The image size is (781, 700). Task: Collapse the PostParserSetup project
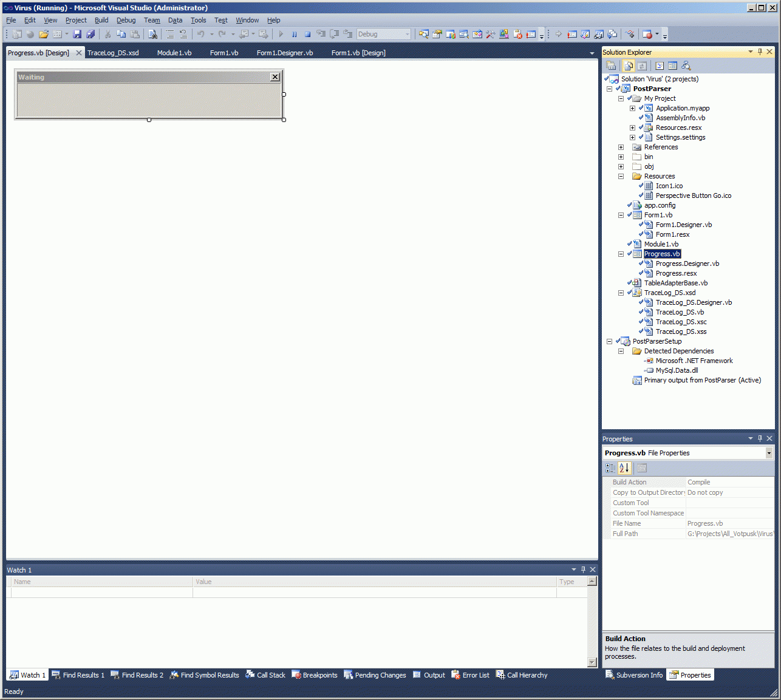coord(609,341)
